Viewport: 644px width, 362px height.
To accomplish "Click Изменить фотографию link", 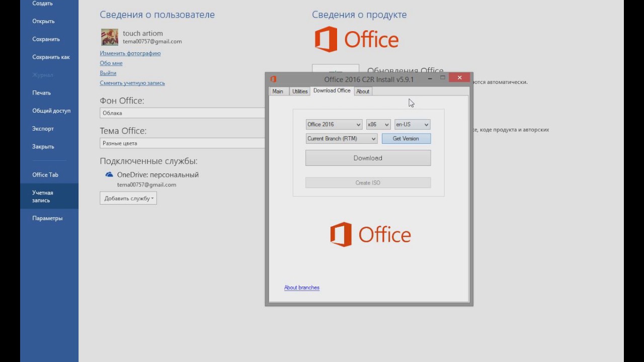I will click(130, 53).
